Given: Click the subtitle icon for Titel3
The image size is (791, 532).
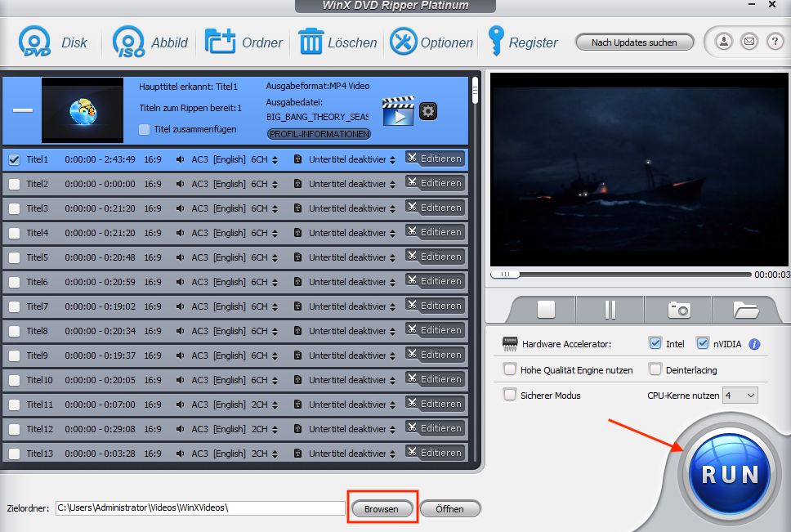Looking at the screenshot, I should coord(297,208).
